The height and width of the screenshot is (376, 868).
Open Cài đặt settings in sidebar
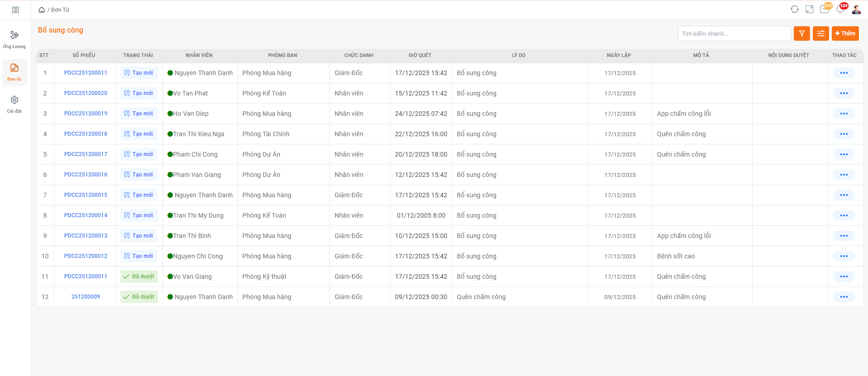[x=14, y=104]
